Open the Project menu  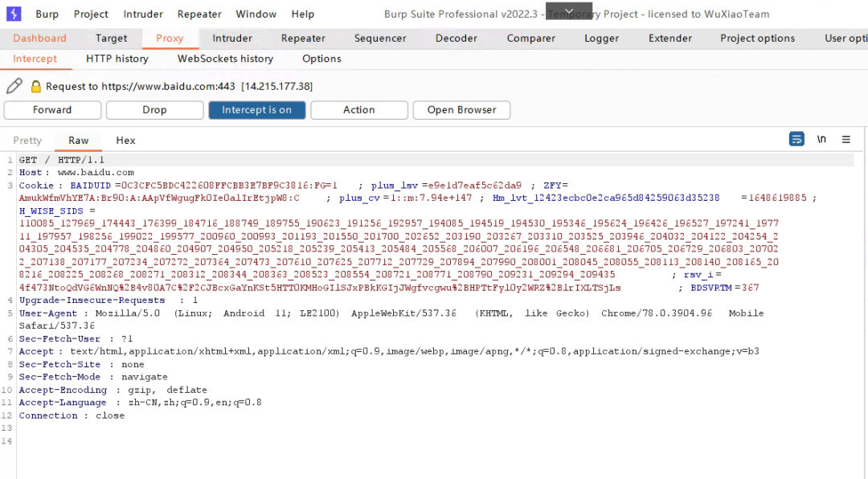[91, 14]
